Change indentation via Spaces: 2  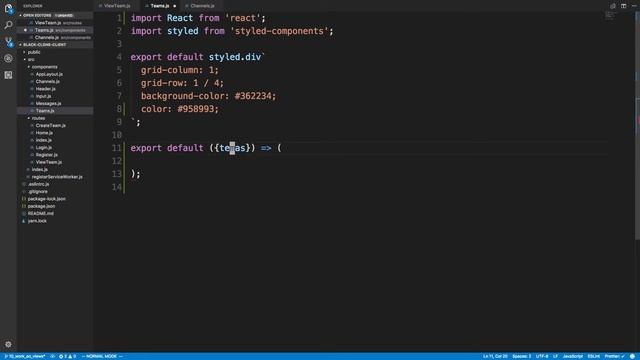click(x=522, y=356)
